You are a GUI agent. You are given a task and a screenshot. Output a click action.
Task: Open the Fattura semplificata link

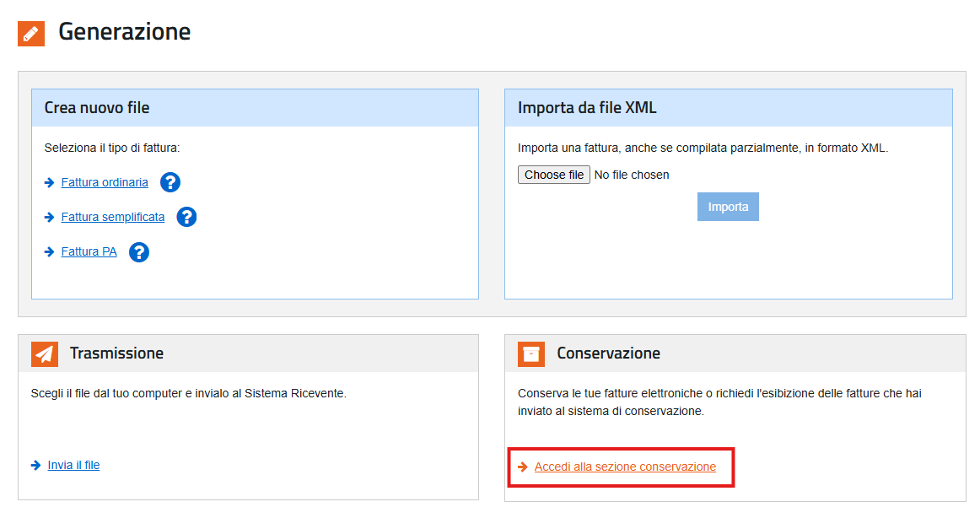click(x=111, y=216)
